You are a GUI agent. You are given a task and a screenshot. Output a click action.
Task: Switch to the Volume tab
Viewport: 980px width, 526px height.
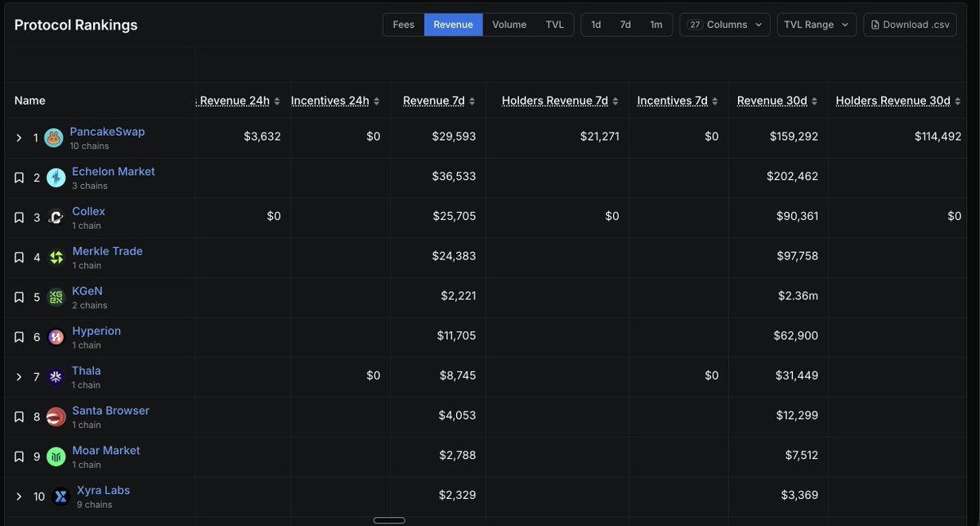[x=508, y=25]
